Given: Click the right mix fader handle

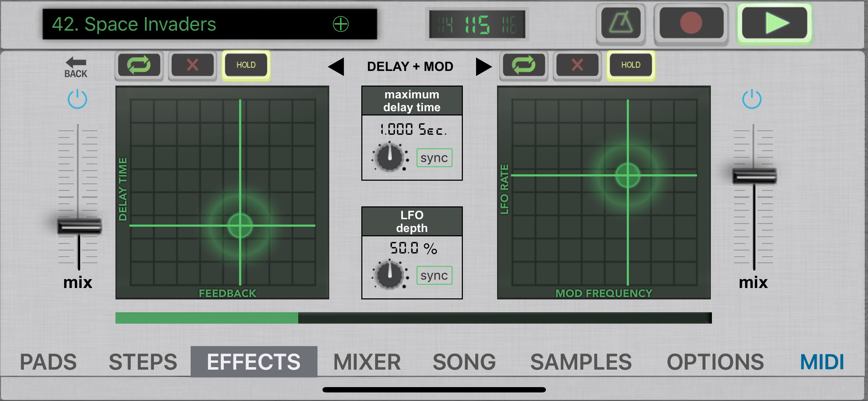Looking at the screenshot, I should [754, 176].
